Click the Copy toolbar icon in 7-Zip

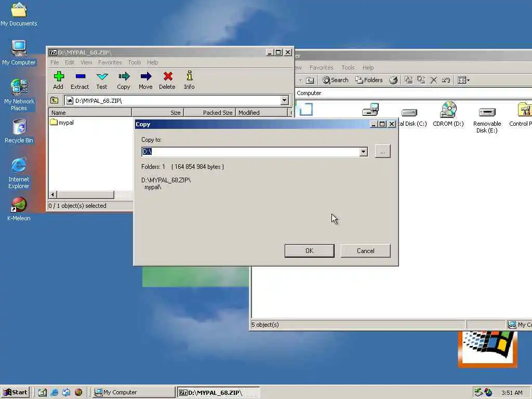(124, 81)
